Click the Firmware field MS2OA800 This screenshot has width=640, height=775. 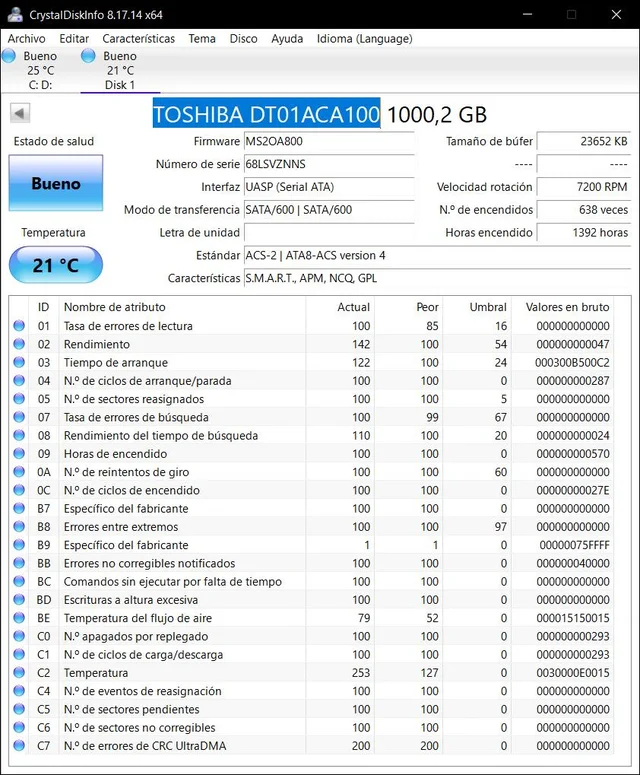click(329, 141)
